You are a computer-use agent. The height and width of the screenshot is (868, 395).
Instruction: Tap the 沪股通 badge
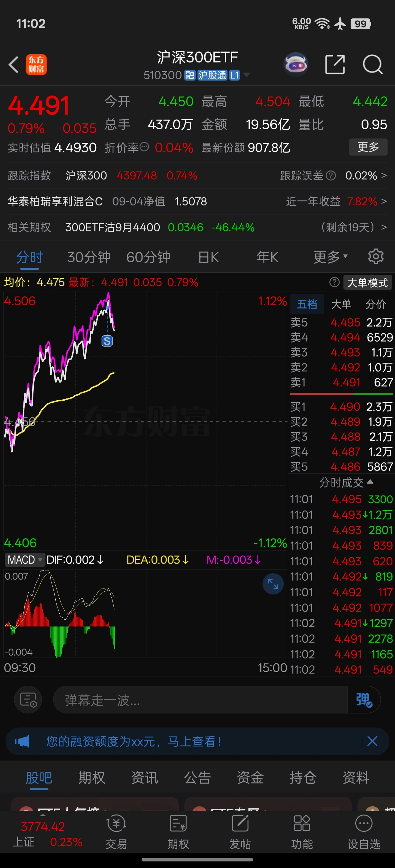click(x=212, y=75)
